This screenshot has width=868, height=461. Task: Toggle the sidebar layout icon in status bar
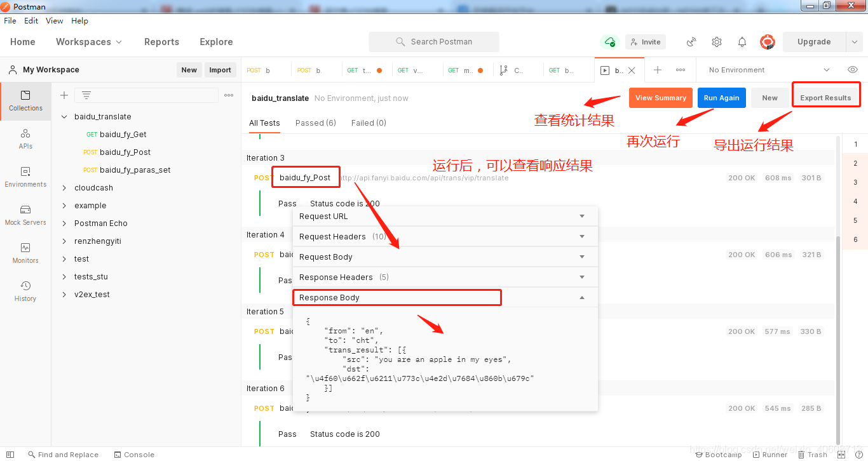pos(10,455)
